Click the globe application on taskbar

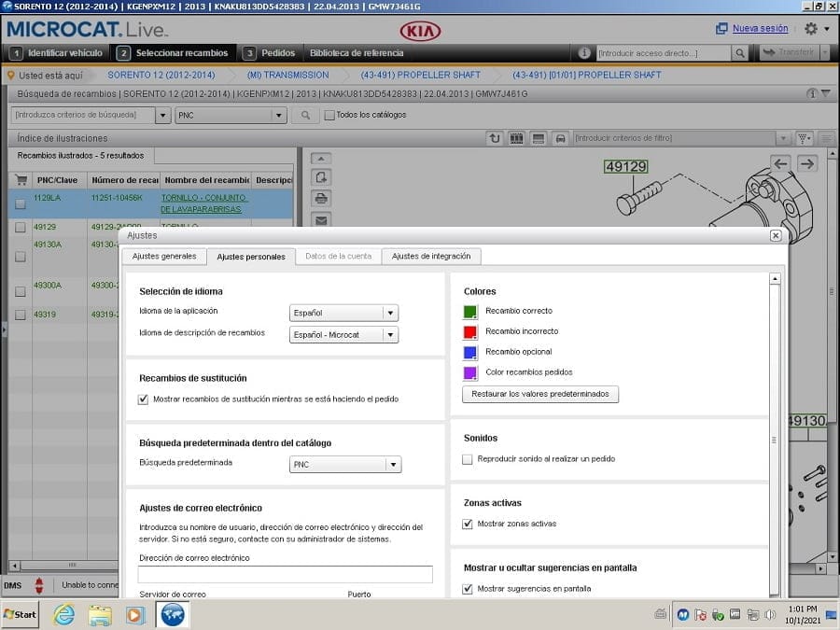coord(173,614)
